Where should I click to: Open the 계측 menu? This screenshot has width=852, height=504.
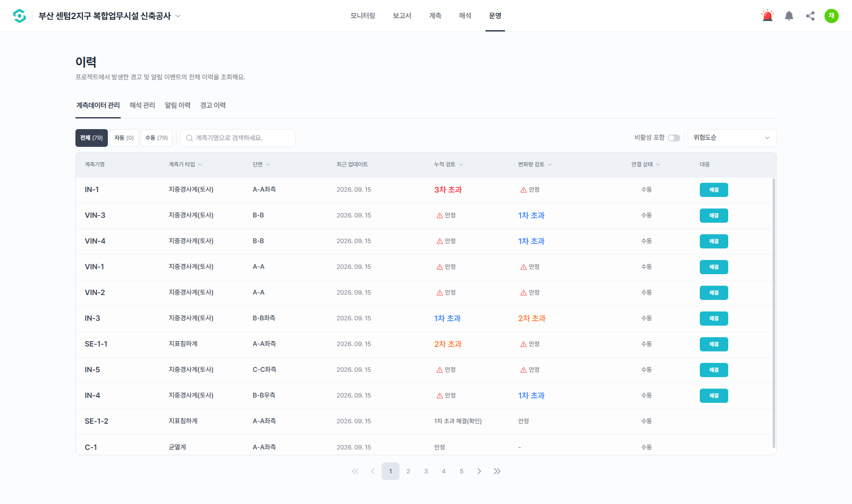tap(435, 16)
